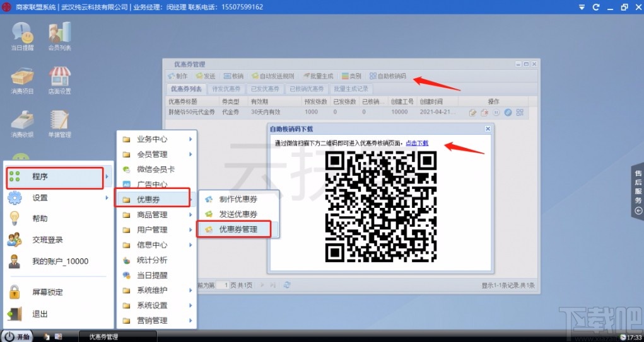Click the dropdown arrow icon in the title bar
Screen dimensions: 644x342
point(582,7)
